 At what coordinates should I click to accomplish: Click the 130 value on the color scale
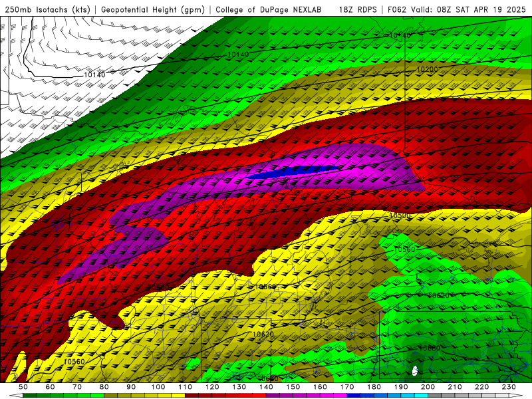click(x=239, y=387)
